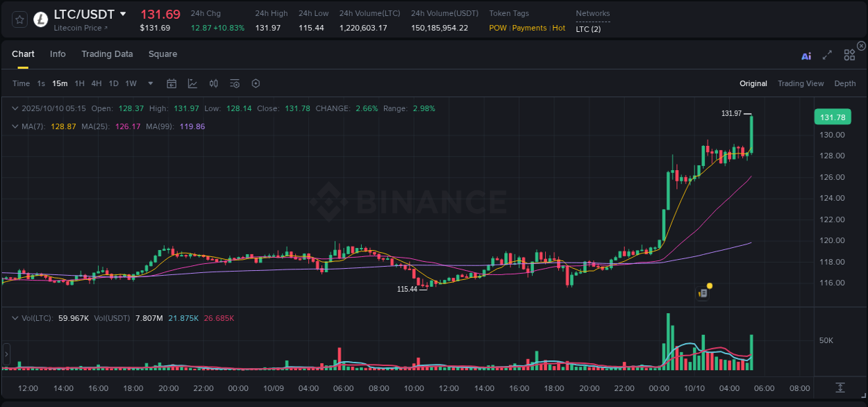Open the Trading View chart mode
Image resolution: width=868 pixels, height=407 pixels.
800,83
